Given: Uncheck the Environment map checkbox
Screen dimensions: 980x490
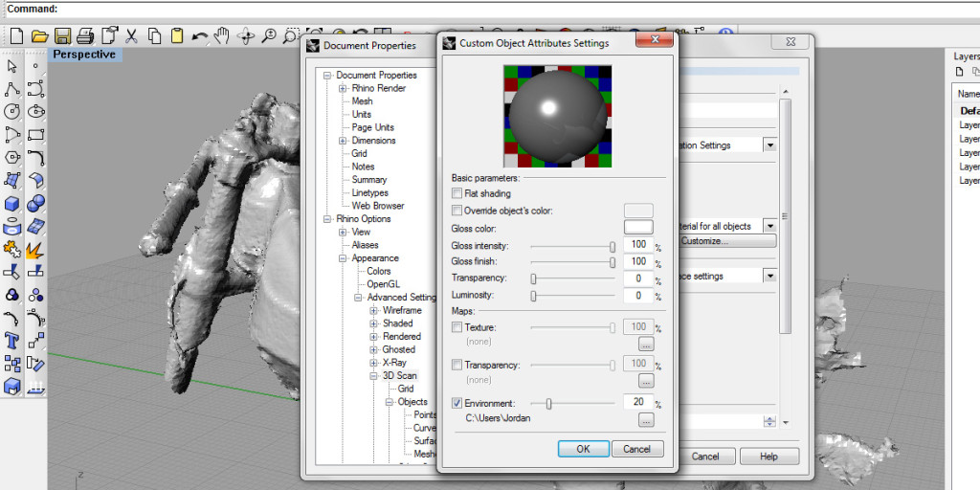Looking at the screenshot, I should click(457, 403).
